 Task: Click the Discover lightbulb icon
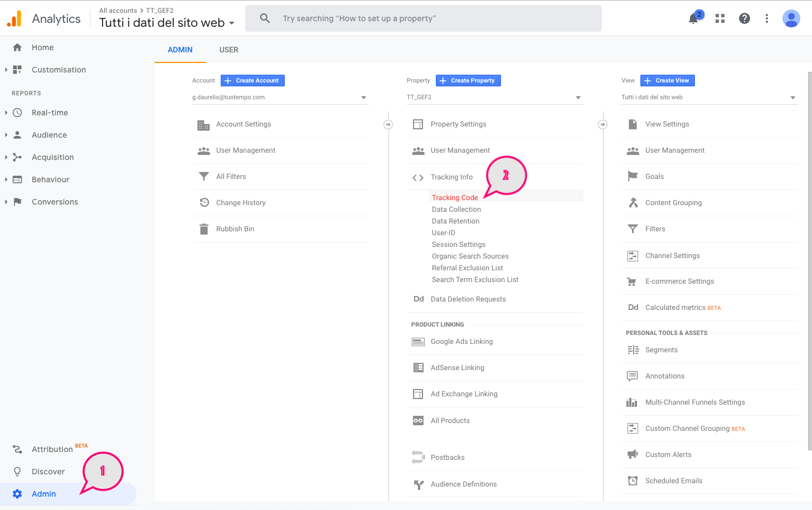[17, 472]
